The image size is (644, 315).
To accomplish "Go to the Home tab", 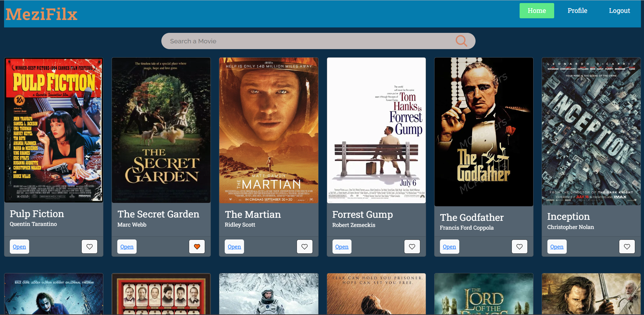I will click(x=537, y=11).
